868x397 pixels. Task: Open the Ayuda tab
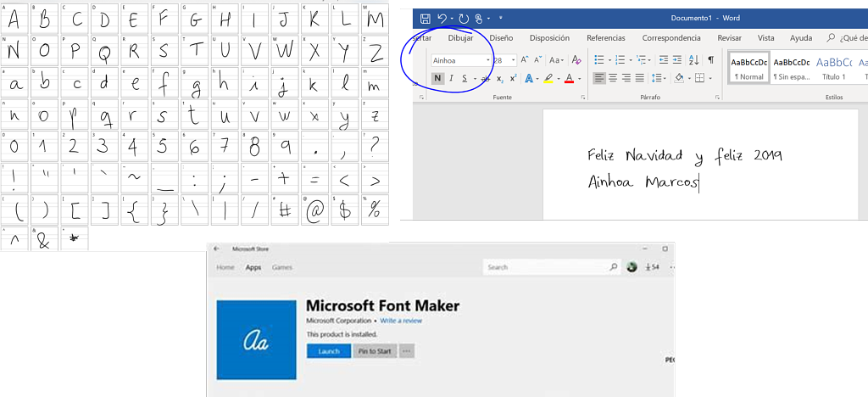click(x=801, y=38)
